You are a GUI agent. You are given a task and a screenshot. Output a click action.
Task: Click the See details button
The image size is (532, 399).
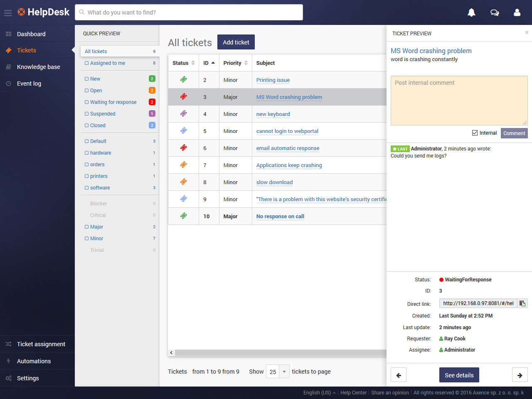(459, 375)
